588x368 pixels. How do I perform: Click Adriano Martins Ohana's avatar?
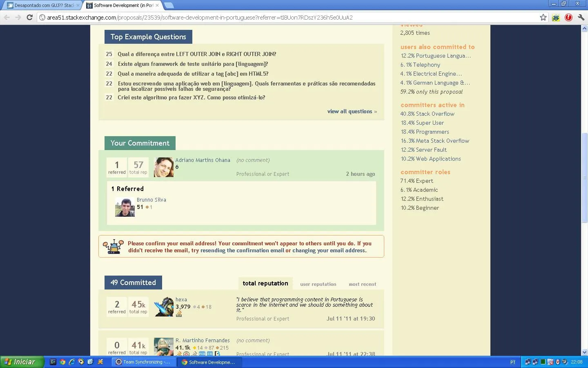(x=164, y=167)
